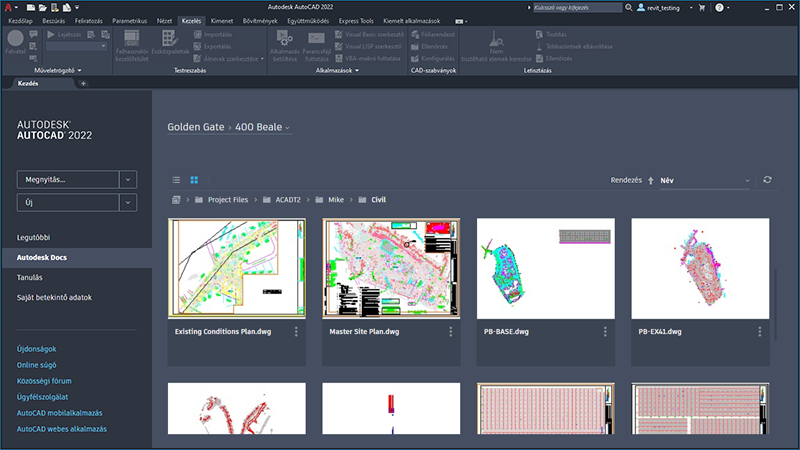
Task: Click the search keyword input field
Action: coord(577,8)
